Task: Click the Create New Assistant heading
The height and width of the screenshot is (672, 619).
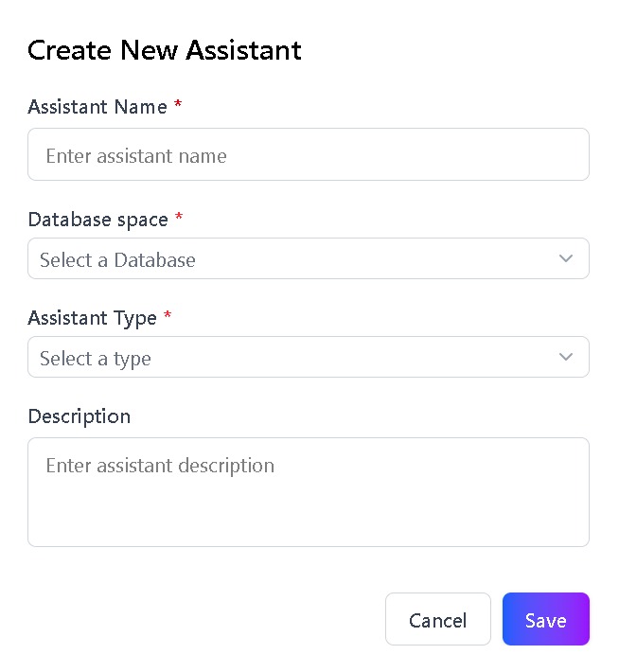Action: pos(165,50)
